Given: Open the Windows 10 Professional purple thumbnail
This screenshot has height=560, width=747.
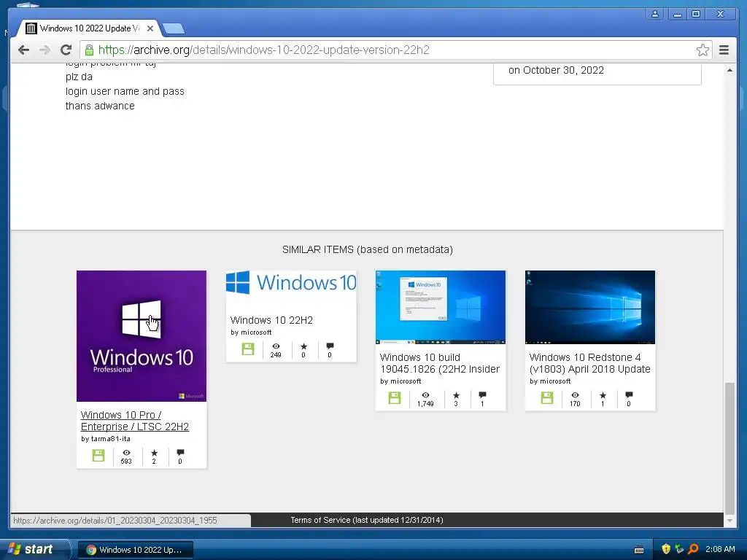Looking at the screenshot, I should [142, 335].
